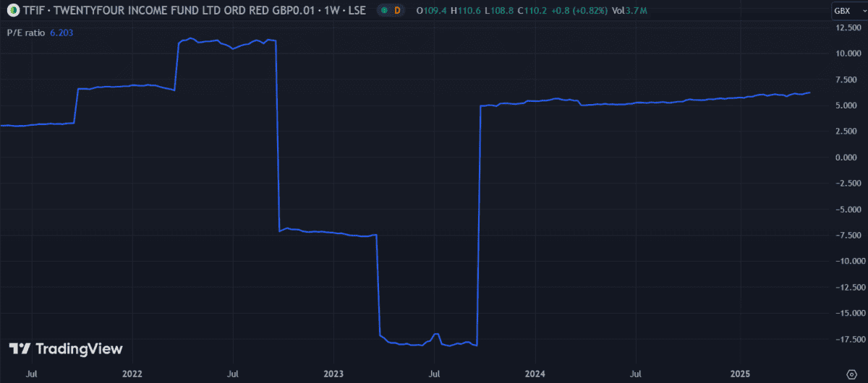Click the 1W interval text in title
Viewport: 868px width, 383px height.
click(x=333, y=10)
